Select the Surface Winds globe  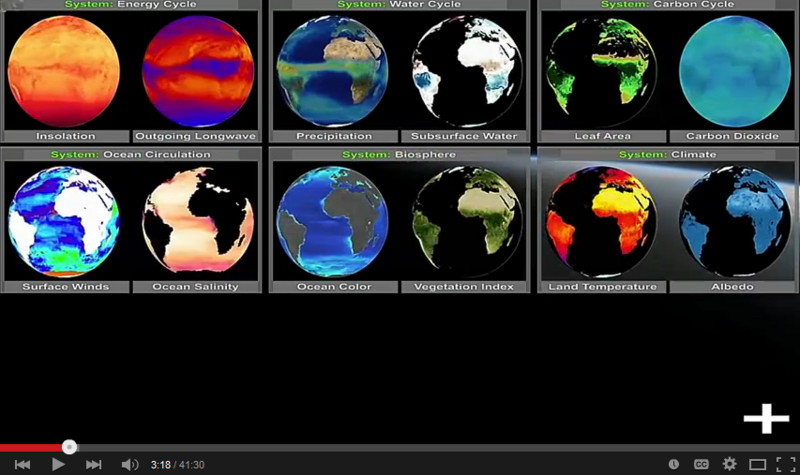tap(64, 221)
